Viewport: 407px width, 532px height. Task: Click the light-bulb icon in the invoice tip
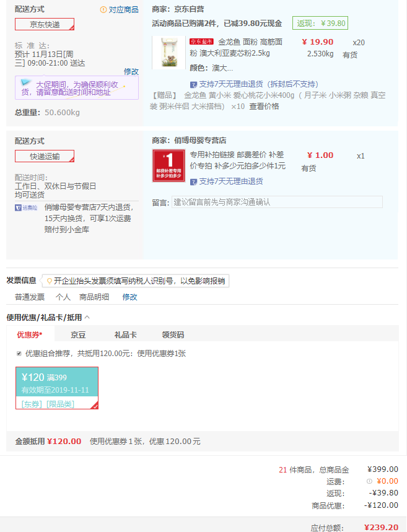[49, 281]
